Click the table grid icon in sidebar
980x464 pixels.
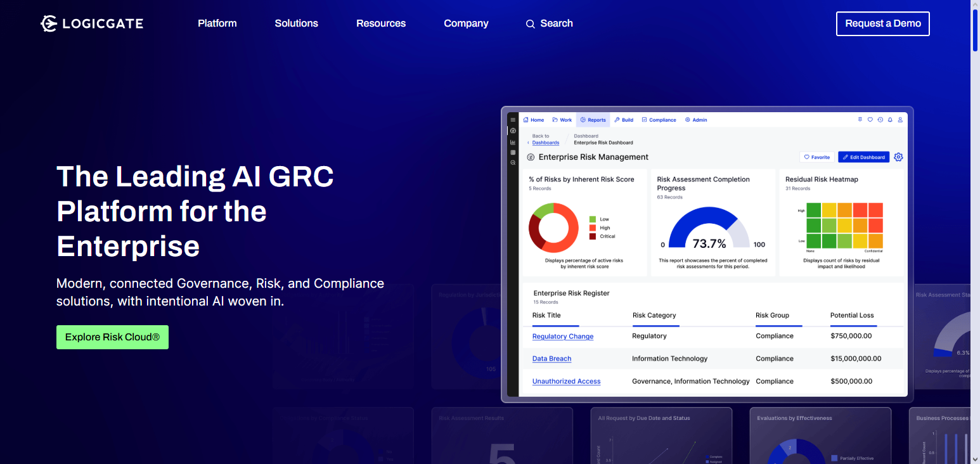pos(513,152)
